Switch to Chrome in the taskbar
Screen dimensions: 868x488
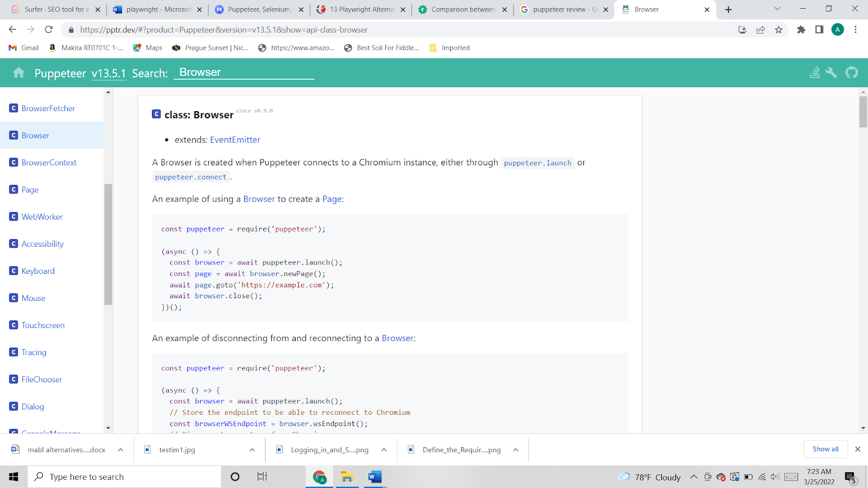pos(320,477)
